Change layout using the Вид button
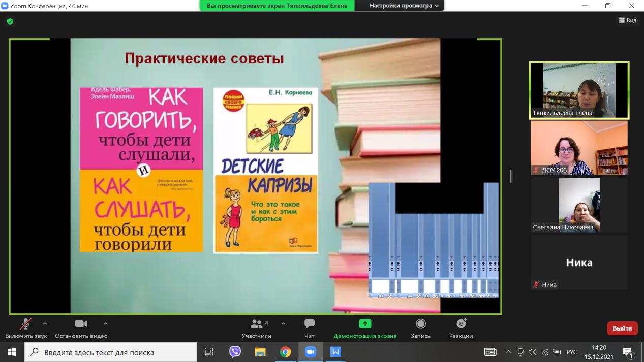 [x=628, y=20]
